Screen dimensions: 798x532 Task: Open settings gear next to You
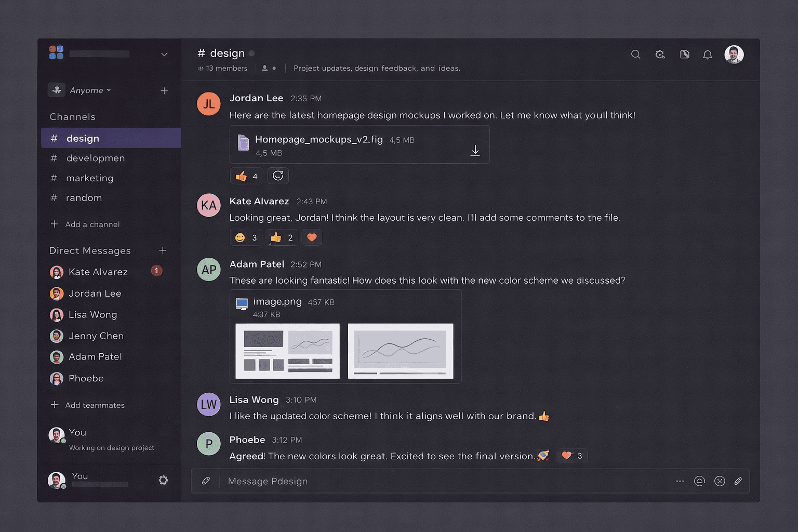click(x=163, y=480)
